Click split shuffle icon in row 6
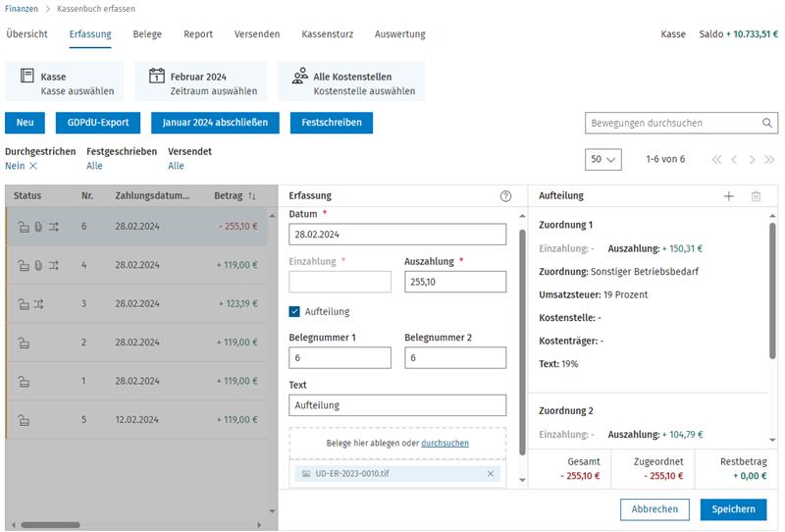 click(x=54, y=227)
